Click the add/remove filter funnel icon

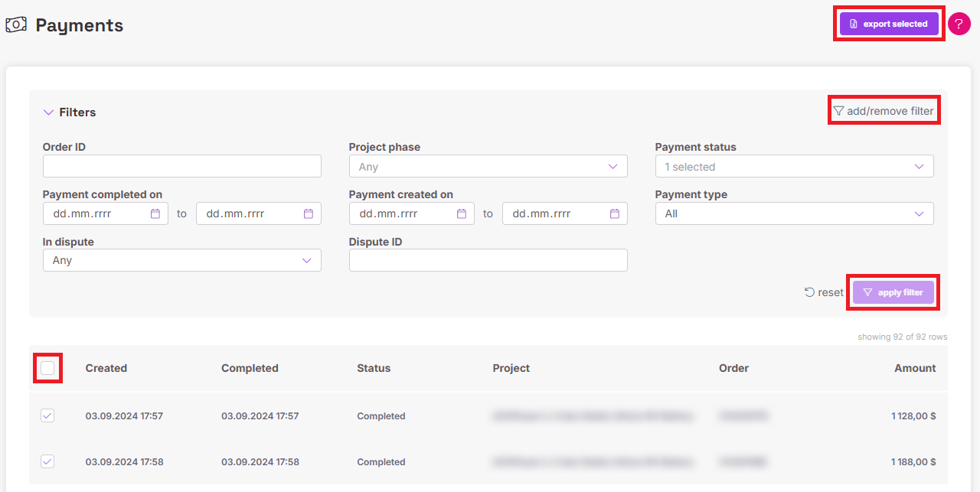click(x=838, y=112)
